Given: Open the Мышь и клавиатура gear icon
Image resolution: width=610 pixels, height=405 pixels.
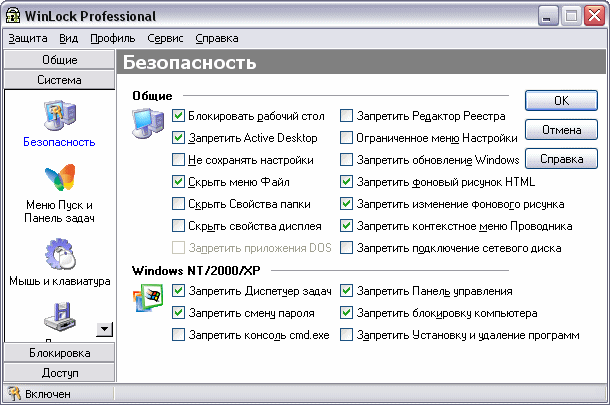Looking at the screenshot, I should click(60, 254).
